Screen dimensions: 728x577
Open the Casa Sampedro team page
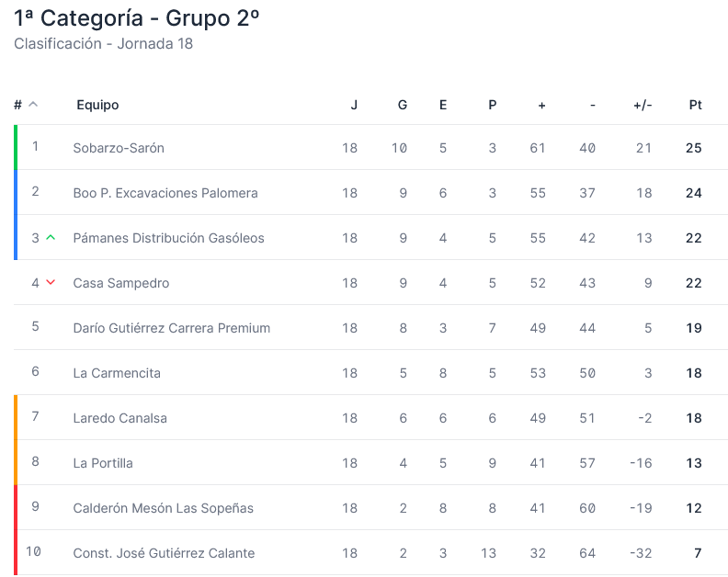click(121, 283)
